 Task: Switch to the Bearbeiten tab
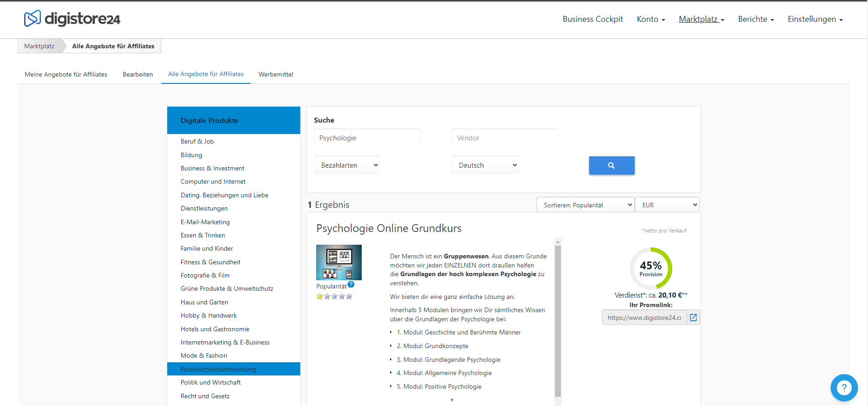pos(138,74)
